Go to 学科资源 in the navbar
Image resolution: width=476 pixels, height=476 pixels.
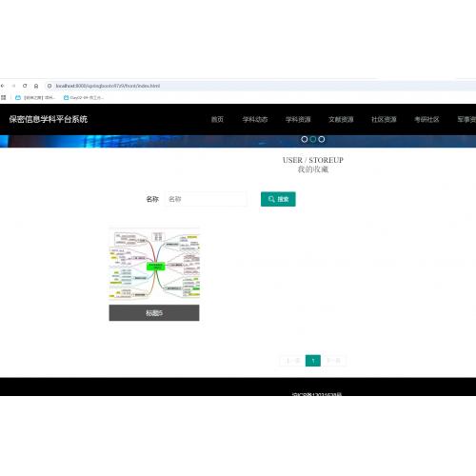point(298,119)
